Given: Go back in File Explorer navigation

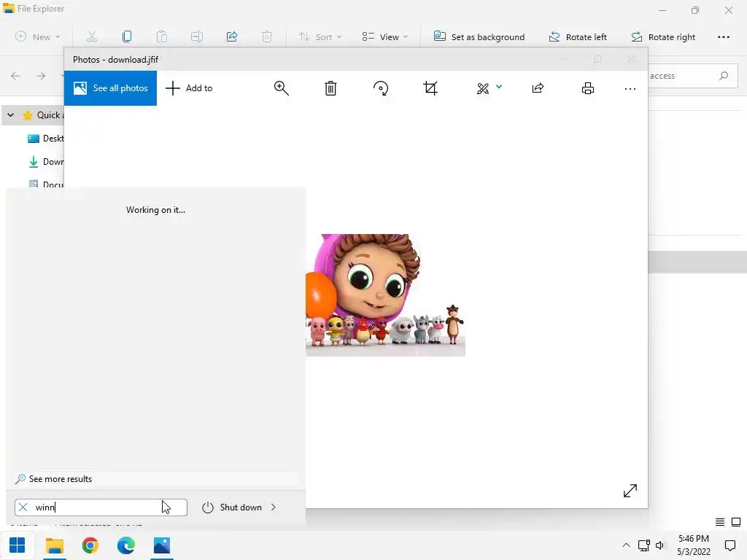Looking at the screenshot, I should (15, 76).
